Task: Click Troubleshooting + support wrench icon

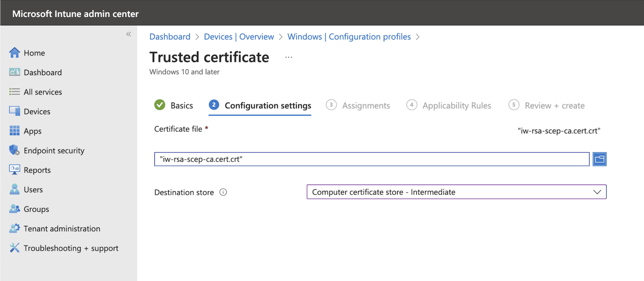Action: (x=14, y=248)
